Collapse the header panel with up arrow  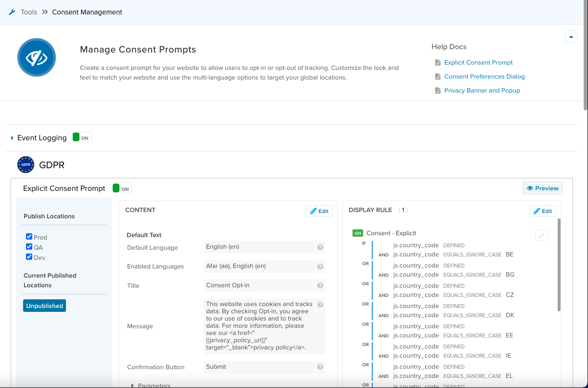(x=571, y=37)
